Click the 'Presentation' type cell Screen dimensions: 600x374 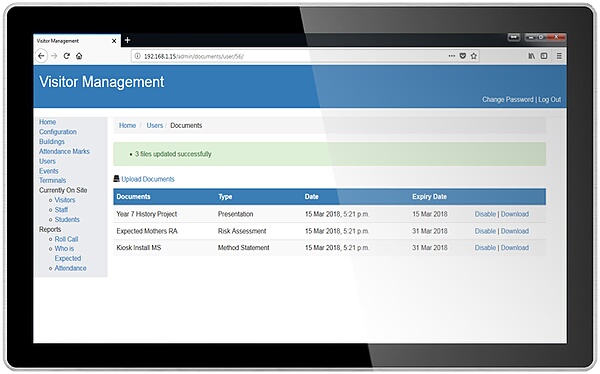click(235, 214)
